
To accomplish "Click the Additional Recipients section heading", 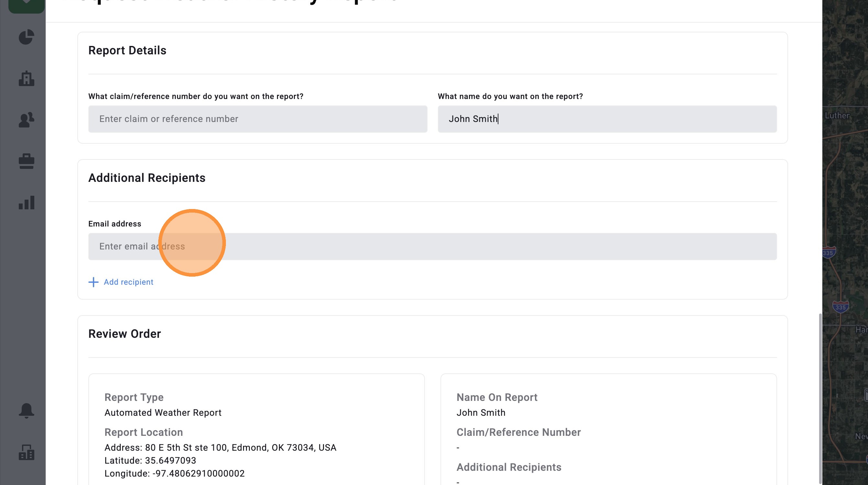I will pos(147,178).
